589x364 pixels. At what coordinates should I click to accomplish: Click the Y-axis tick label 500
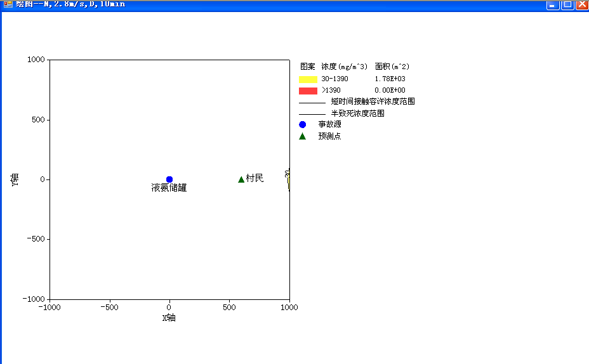[x=38, y=120]
